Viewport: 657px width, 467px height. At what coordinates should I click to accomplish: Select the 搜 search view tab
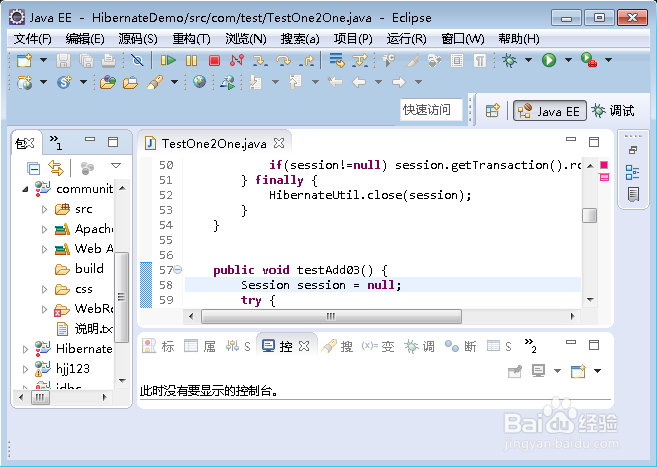pos(338,346)
